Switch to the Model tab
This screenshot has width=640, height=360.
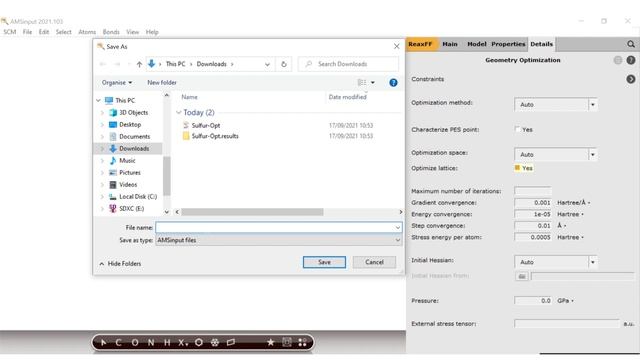476,44
